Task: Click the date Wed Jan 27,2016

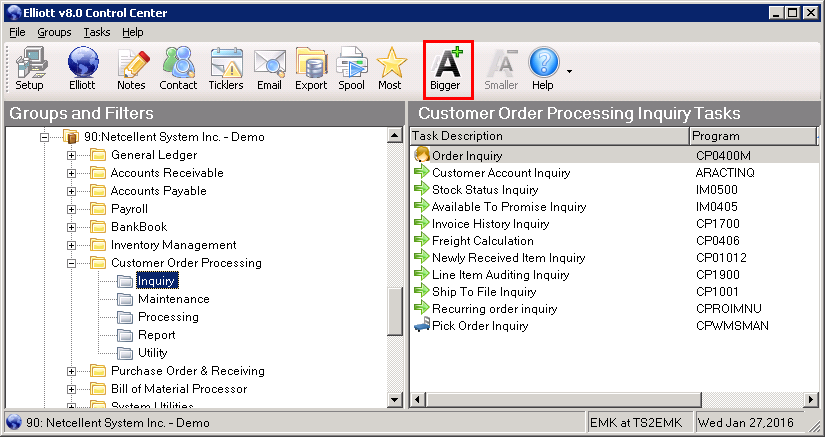Action: pyautogui.click(x=746, y=423)
